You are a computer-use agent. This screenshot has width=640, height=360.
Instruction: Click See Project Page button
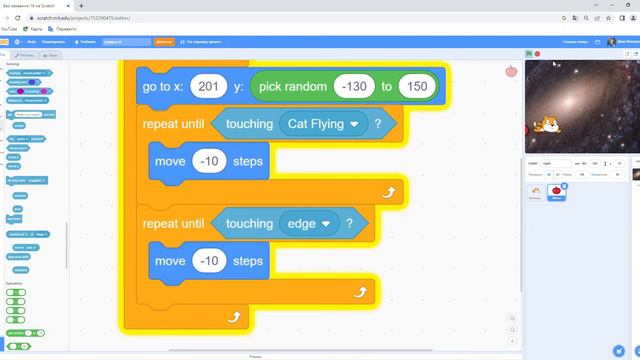[x=201, y=42]
